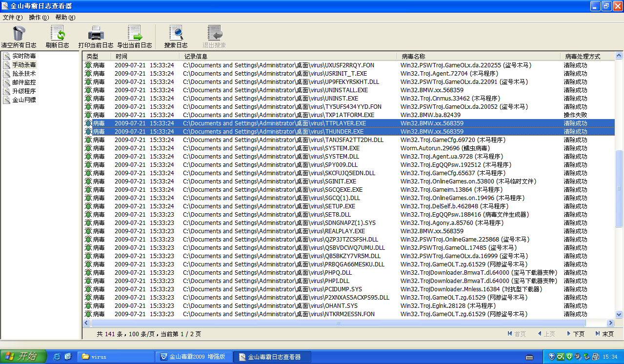Select 手动杀毒 log category

click(x=24, y=65)
